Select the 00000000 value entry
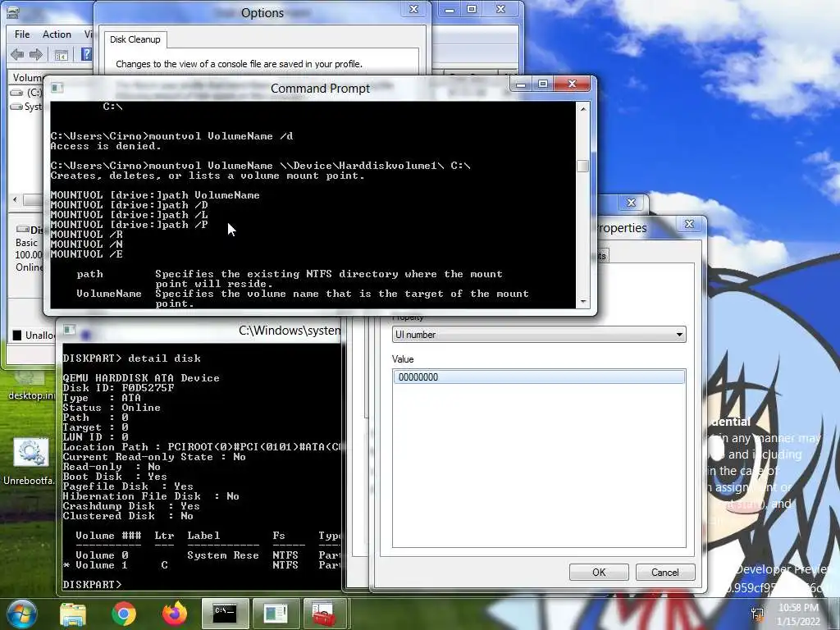 (x=539, y=377)
